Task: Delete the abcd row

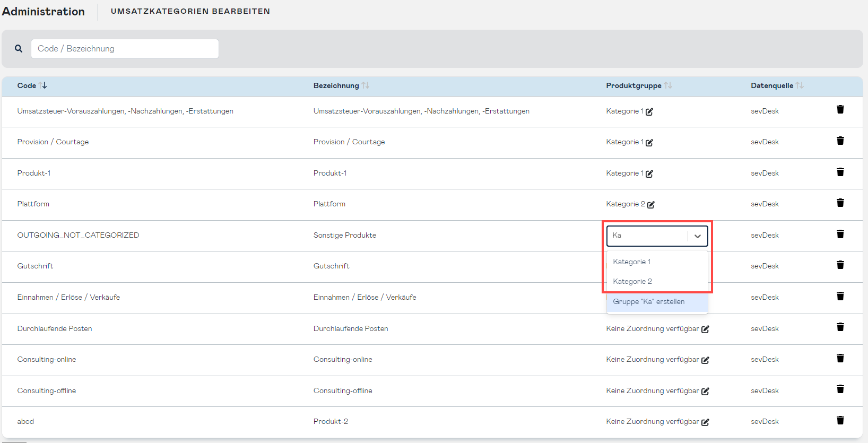Action: coord(840,420)
